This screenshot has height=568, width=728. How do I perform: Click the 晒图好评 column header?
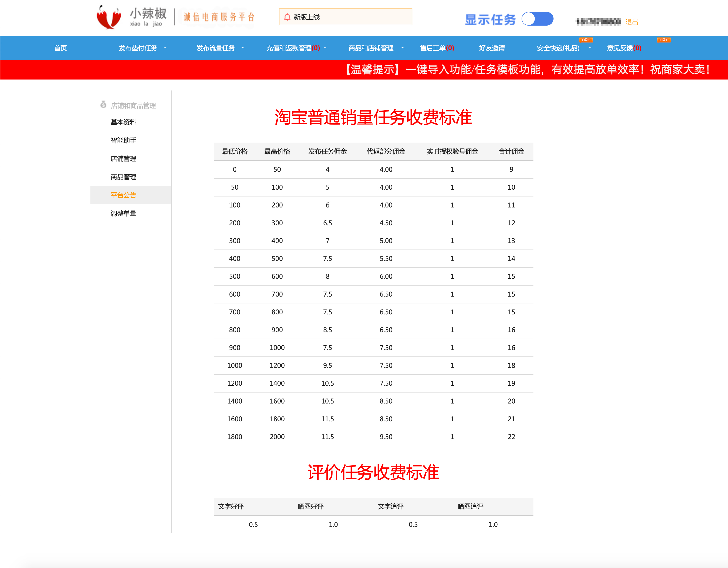click(x=311, y=506)
